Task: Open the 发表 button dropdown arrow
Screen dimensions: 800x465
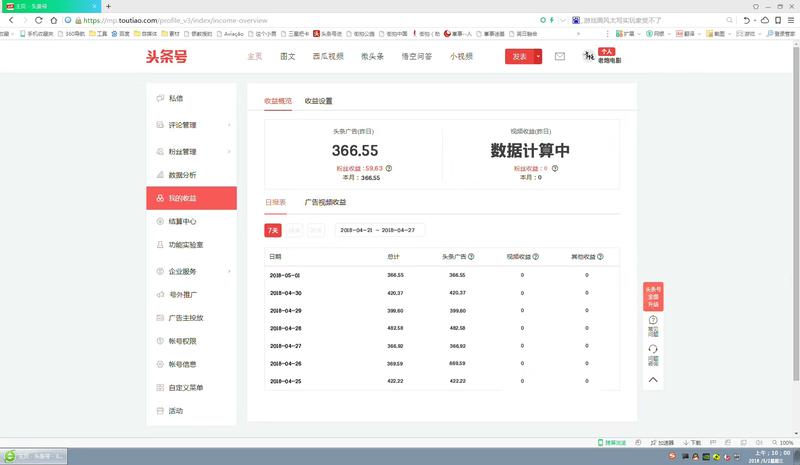Action: click(x=538, y=57)
